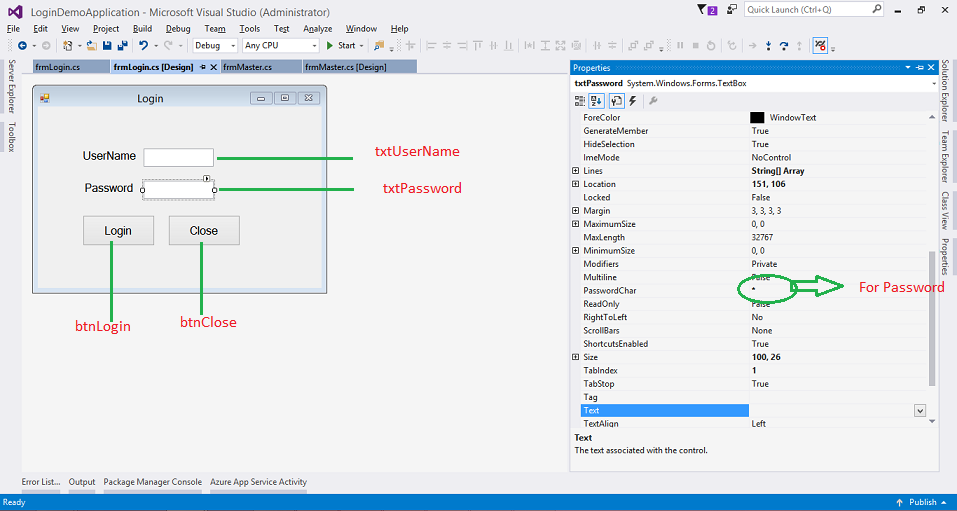Toggle auto-hide pin on Properties panel

pyautogui.click(x=920, y=67)
